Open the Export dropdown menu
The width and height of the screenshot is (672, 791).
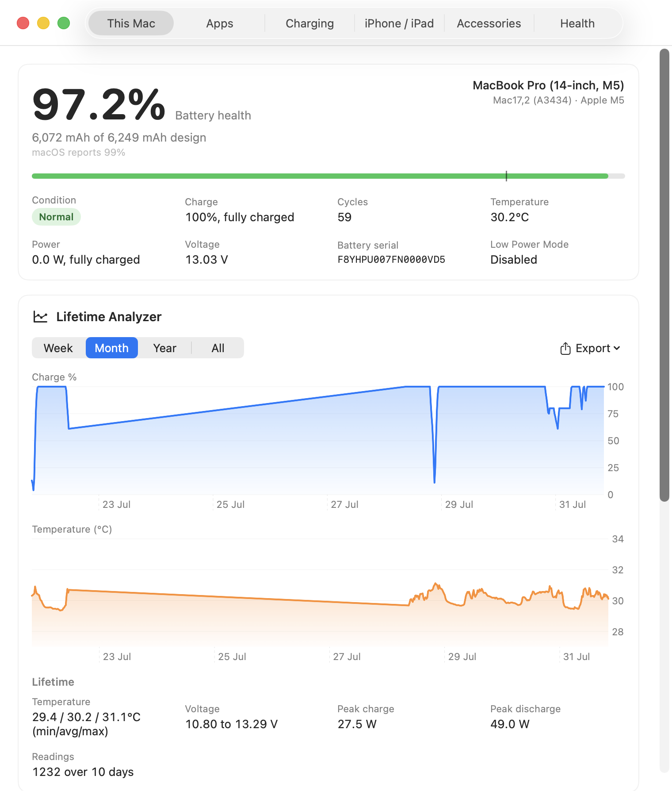(x=590, y=349)
